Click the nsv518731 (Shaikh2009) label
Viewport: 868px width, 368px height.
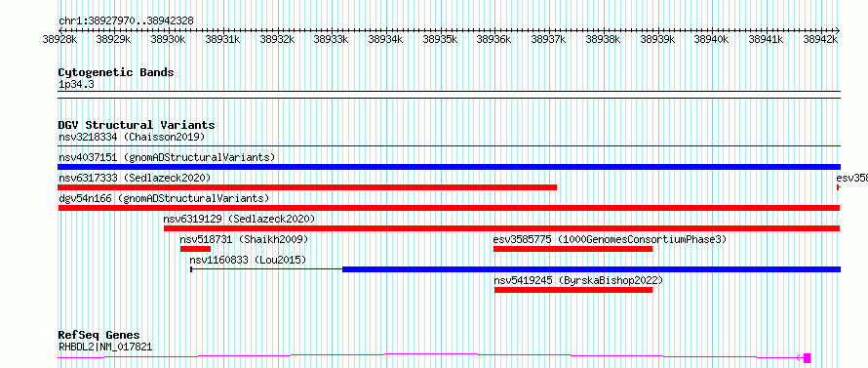(x=244, y=239)
